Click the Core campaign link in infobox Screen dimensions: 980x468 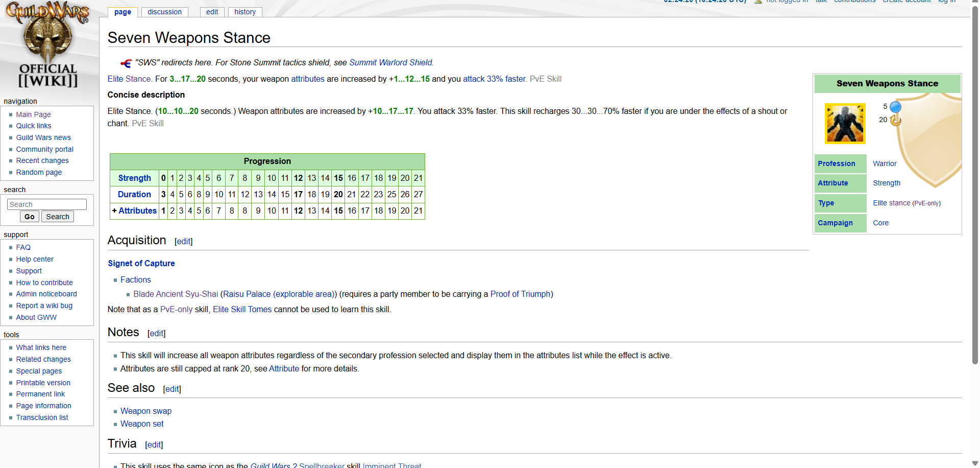880,223
